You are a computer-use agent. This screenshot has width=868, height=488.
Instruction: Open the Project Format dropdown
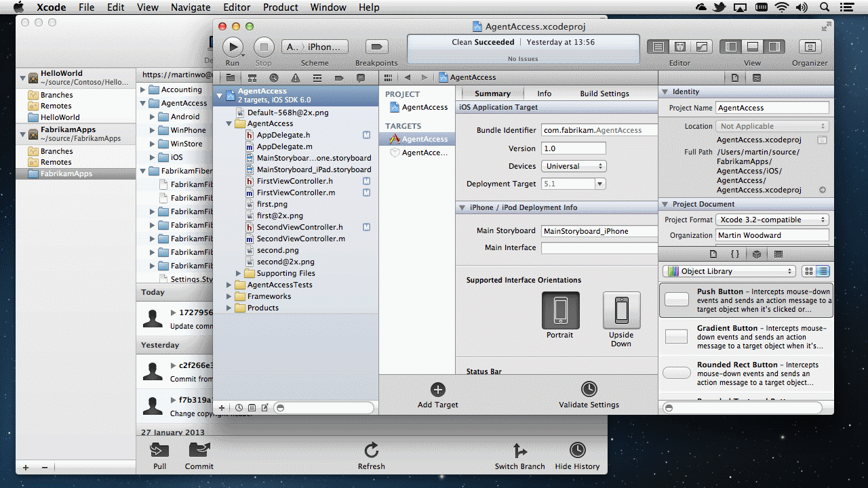point(772,220)
